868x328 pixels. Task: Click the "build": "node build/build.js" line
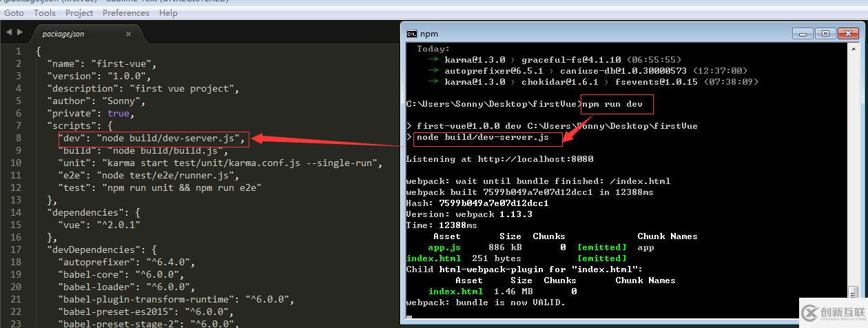(143, 150)
